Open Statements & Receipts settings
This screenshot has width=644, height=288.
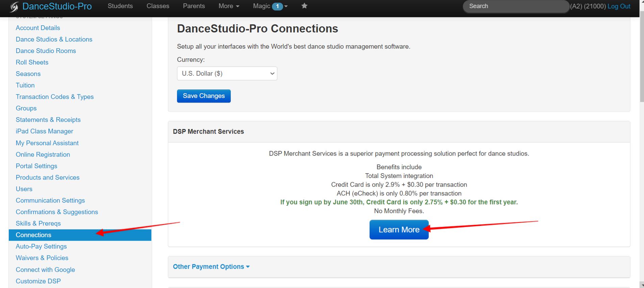[x=48, y=120]
